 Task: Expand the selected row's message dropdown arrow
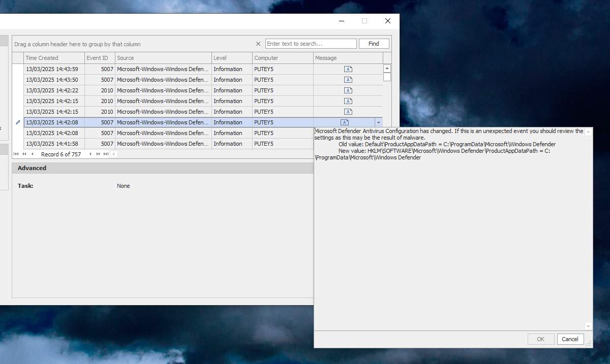tap(378, 122)
